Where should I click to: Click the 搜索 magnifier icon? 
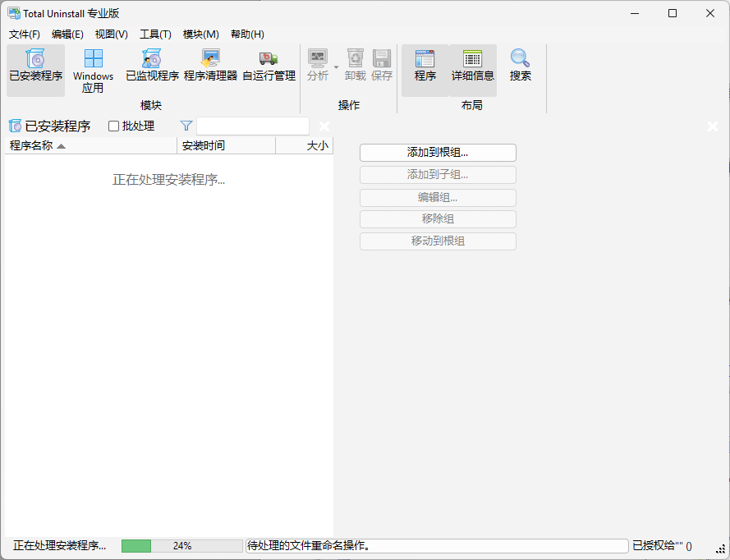tap(520, 59)
